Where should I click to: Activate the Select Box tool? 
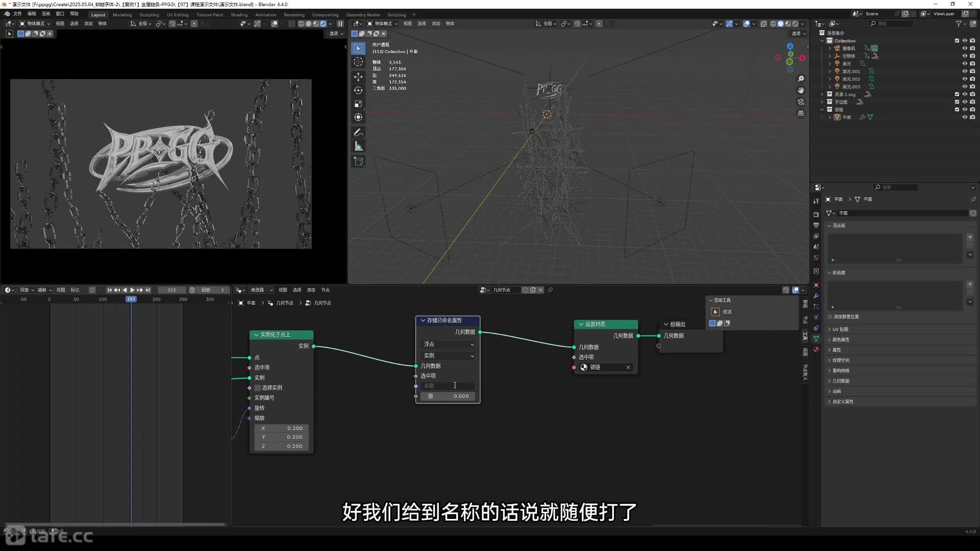(358, 48)
